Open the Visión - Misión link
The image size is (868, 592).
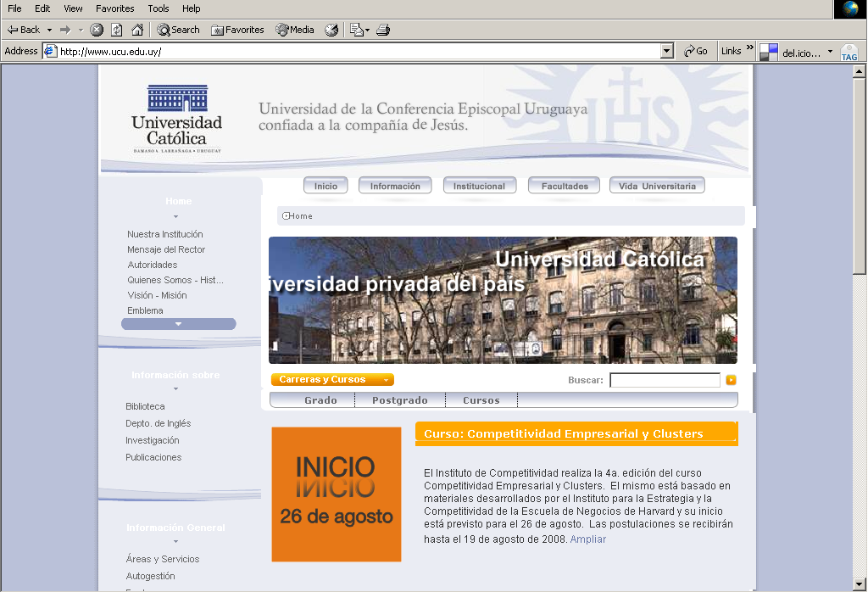pyautogui.click(x=157, y=296)
